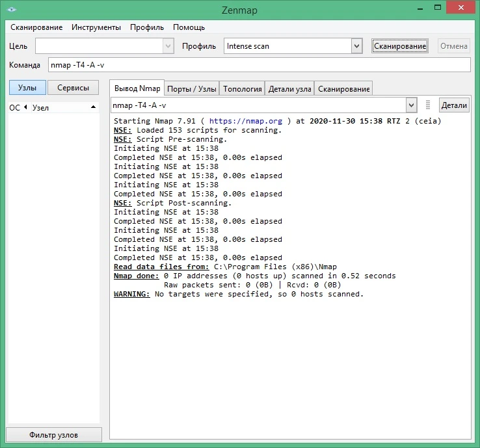Screen dimensions: 480x448
Task: Toggle the Сервисы services view button
Action: 73,88
